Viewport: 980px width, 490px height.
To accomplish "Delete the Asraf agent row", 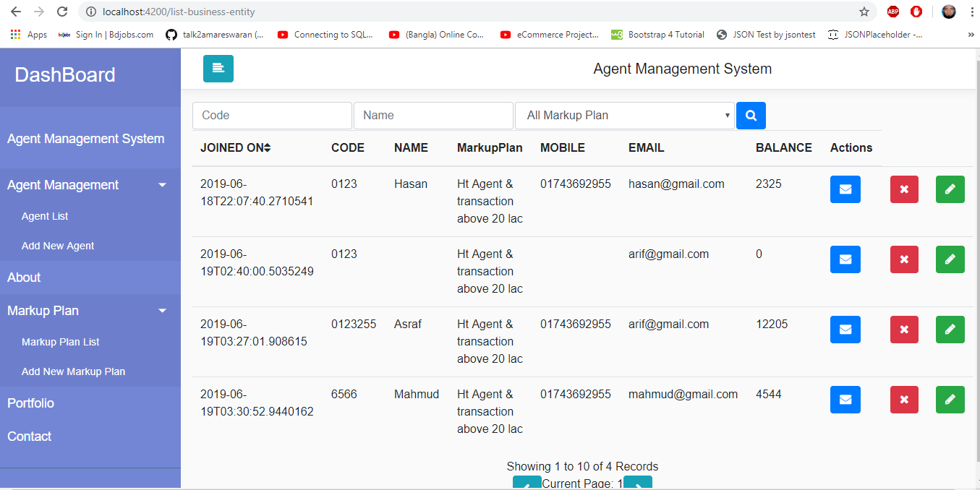I will 904,330.
